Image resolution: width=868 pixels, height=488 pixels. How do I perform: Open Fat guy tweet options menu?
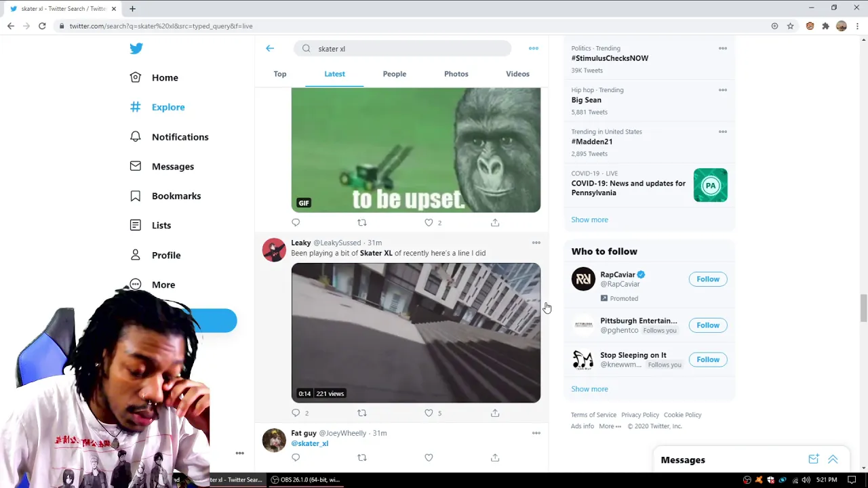536,433
